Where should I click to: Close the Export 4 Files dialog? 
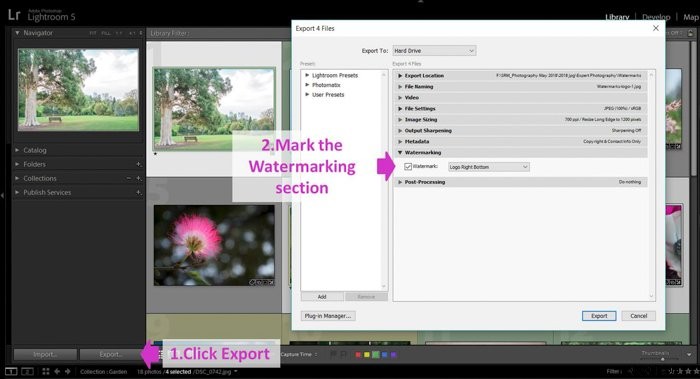click(655, 28)
